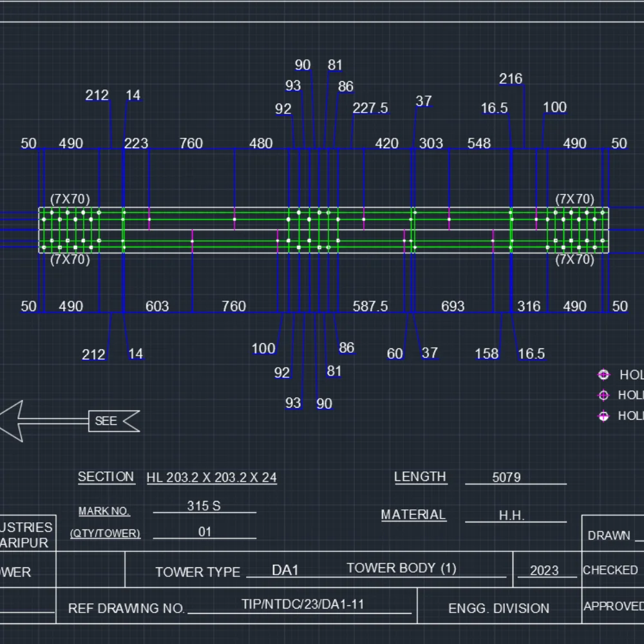The height and width of the screenshot is (644, 644).
Task: Select the 216 dimension at top right
Action: point(511,79)
